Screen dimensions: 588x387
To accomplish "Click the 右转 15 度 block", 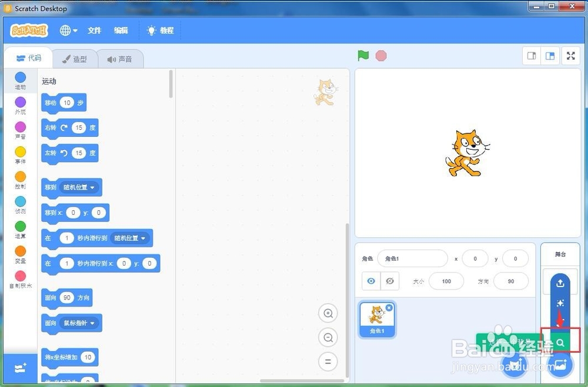I will 70,128.
